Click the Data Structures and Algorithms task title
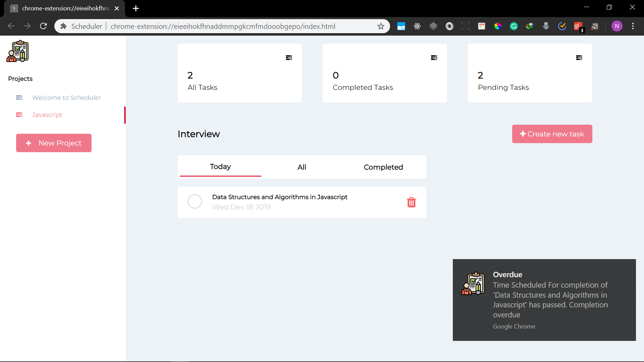 (x=280, y=197)
